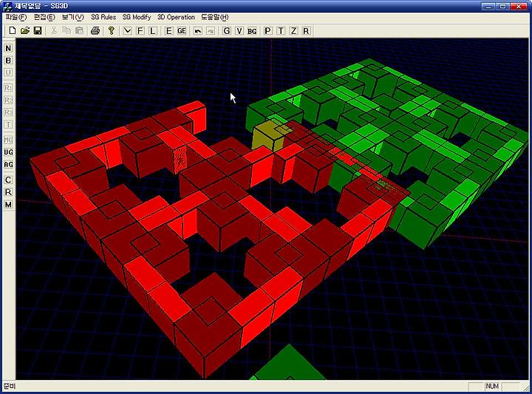Open the 보기(V) menu
Image resolution: width=532 pixels, height=394 pixels.
click(73, 17)
